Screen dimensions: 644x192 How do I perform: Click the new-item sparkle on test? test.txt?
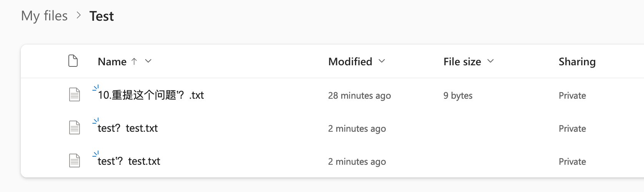point(96,121)
